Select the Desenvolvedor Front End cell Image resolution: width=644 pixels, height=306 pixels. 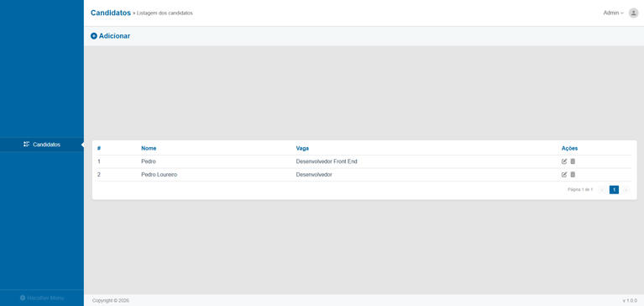coord(327,161)
